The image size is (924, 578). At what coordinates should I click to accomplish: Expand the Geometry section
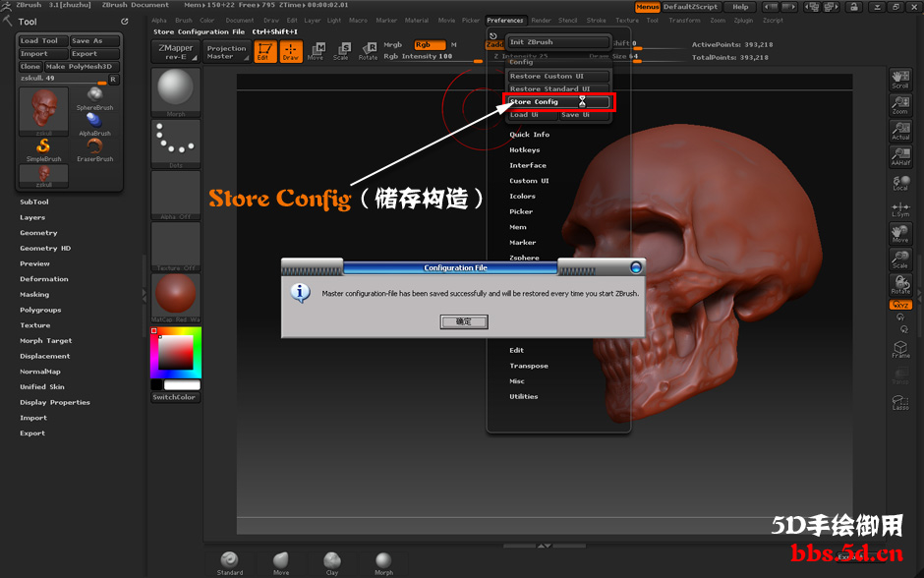point(38,233)
